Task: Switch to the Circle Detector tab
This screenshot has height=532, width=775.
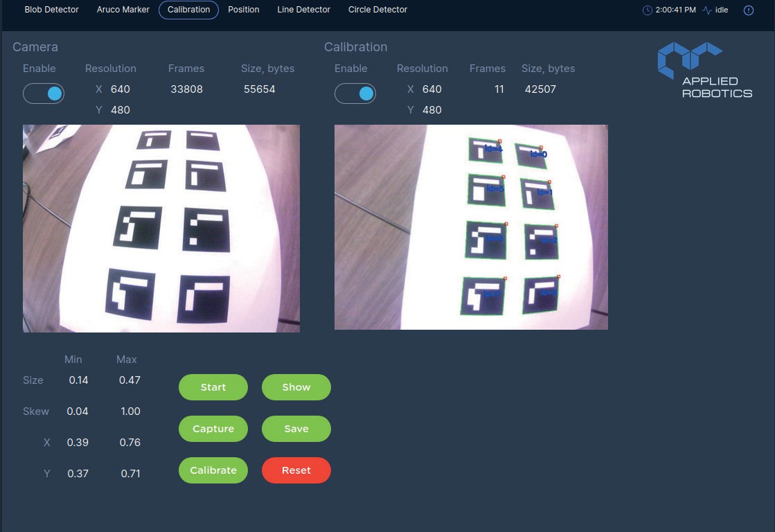Action: [377, 10]
